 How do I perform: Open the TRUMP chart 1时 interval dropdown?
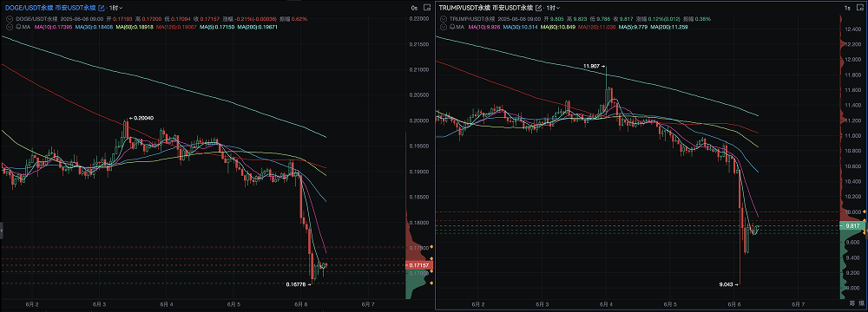coord(554,9)
